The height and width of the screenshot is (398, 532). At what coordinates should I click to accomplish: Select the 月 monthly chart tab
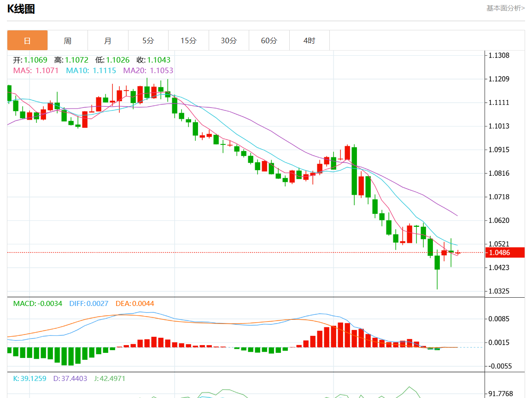tap(108, 40)
